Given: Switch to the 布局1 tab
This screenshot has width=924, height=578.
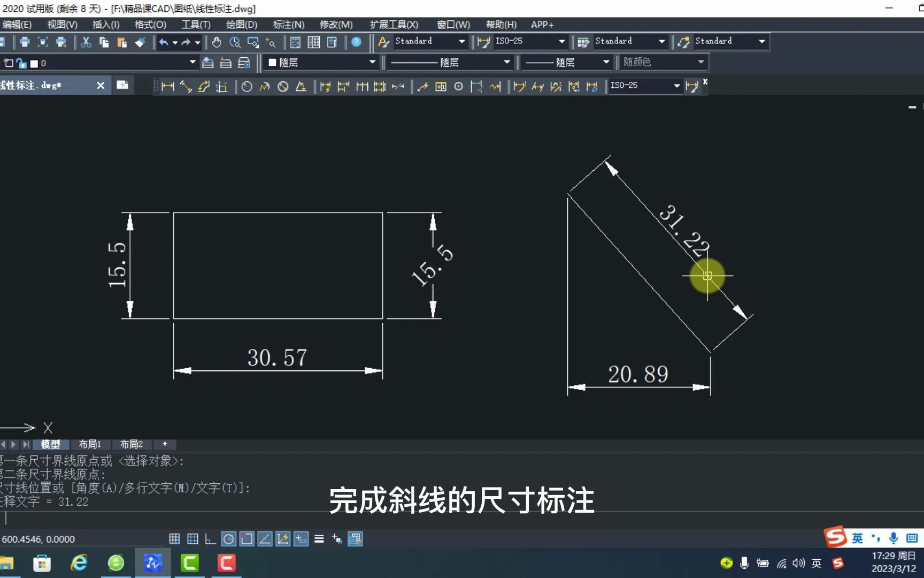Looking at the screenshot, I should (x=90, y=444).
